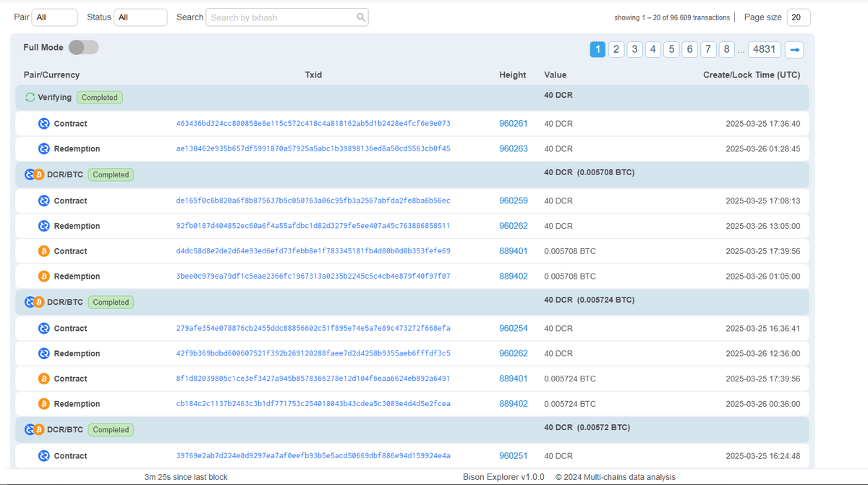Image resolution: width=868 pixels, height=485 pixels.
Task: Click DCR/BTC pair icon of 0.00572 BTC group
Action: (x=35, y=430)
